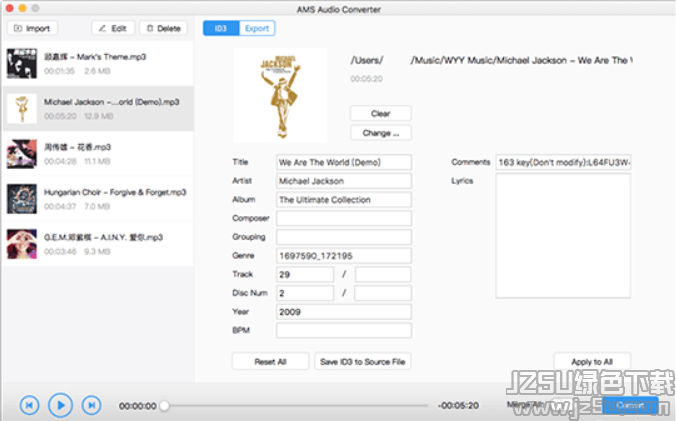
Task: Click the Apply to All button
Action: click(592, 362)
